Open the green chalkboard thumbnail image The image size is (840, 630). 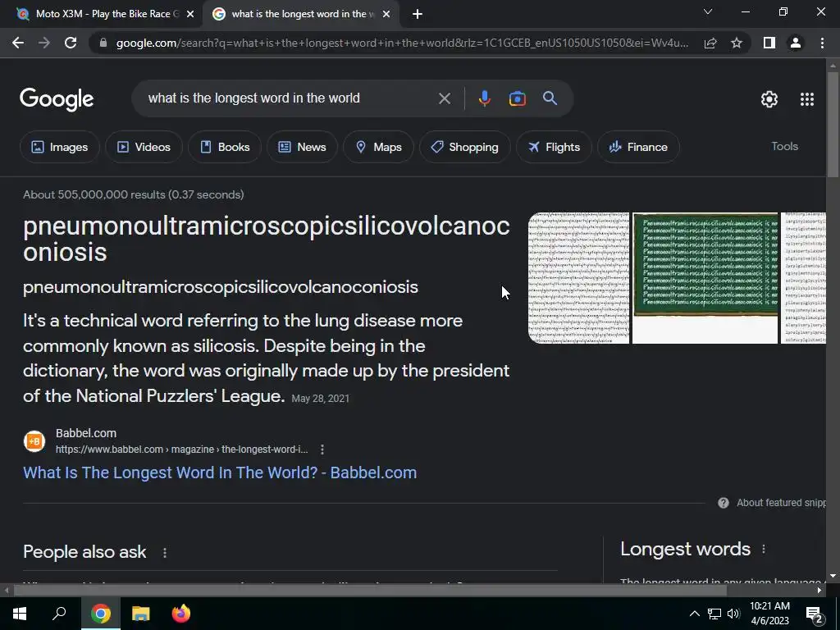705,278
